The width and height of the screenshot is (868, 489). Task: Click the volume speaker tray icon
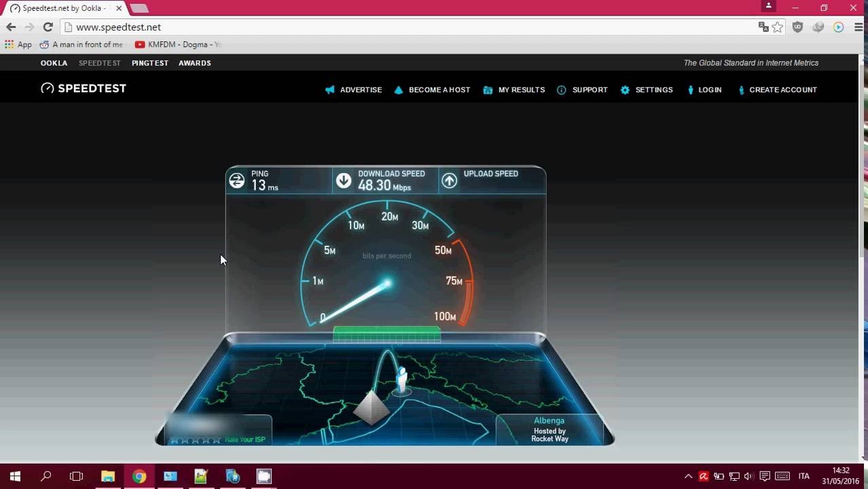748,476
